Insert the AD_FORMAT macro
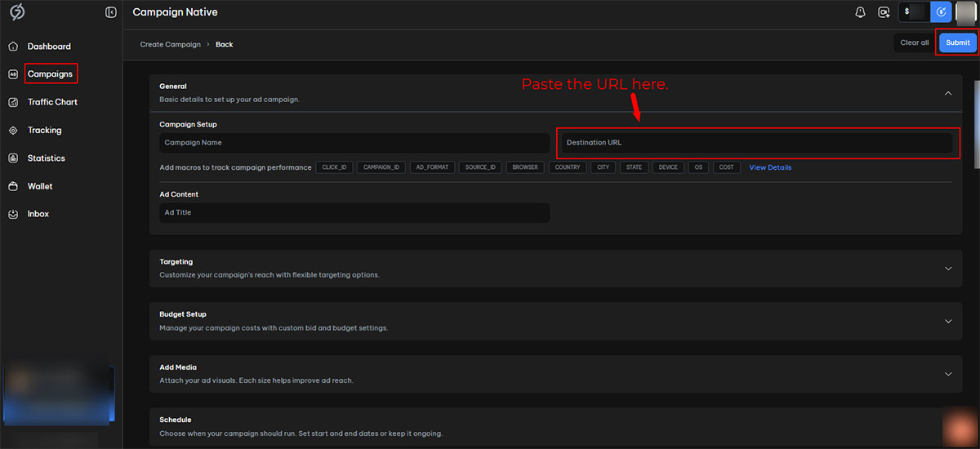980x449 pixels. point(432,167)
